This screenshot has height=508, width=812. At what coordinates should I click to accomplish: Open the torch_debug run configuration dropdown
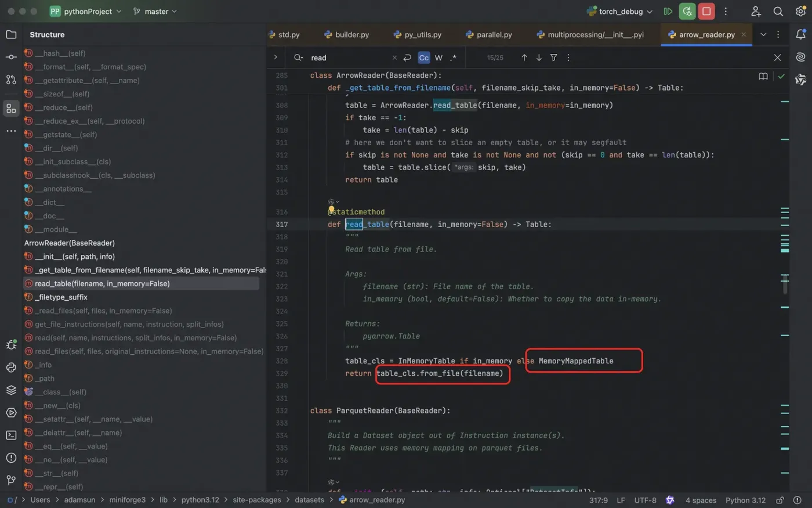point(620,11)
